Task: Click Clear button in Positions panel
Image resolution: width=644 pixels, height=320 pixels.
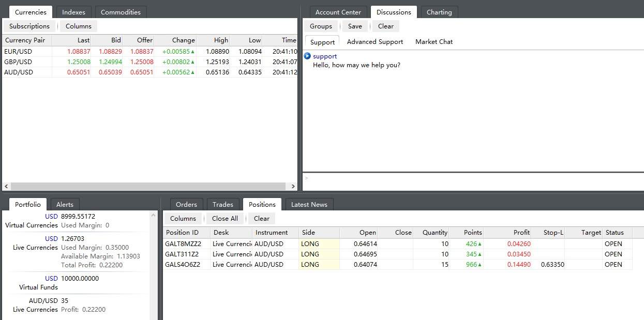Action: click(262, 218)
